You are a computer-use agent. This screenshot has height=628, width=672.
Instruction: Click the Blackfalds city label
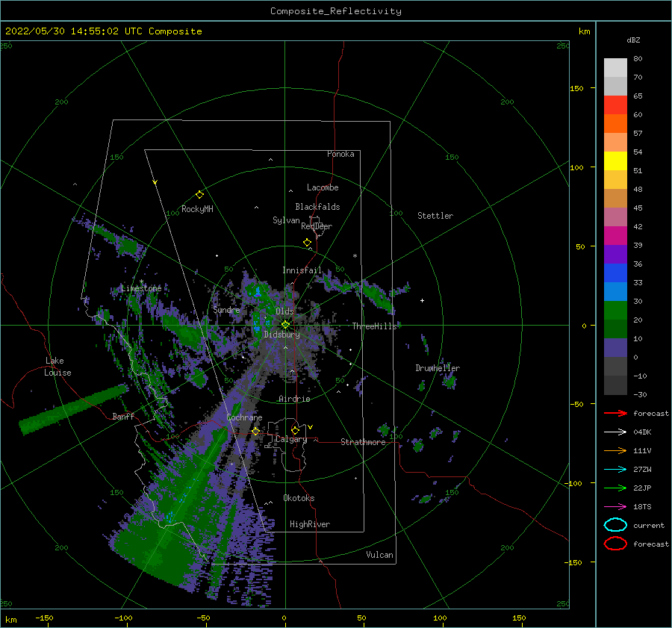pos(317,207)
